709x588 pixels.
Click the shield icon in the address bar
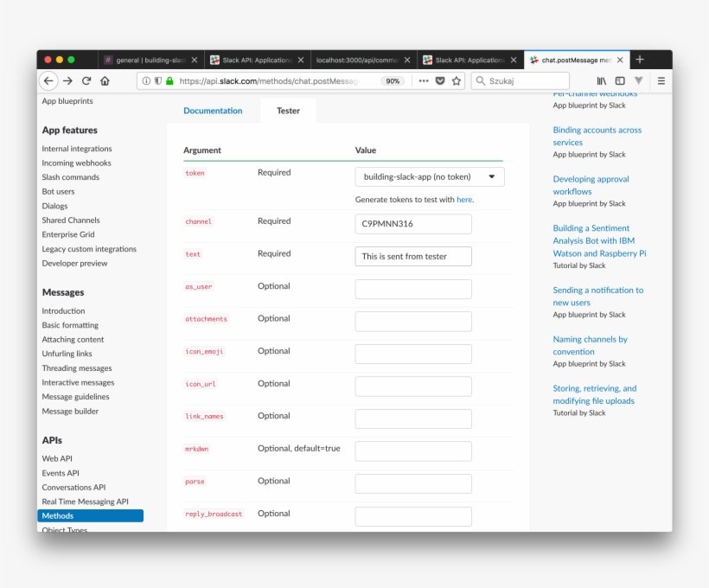click(158, 80)
